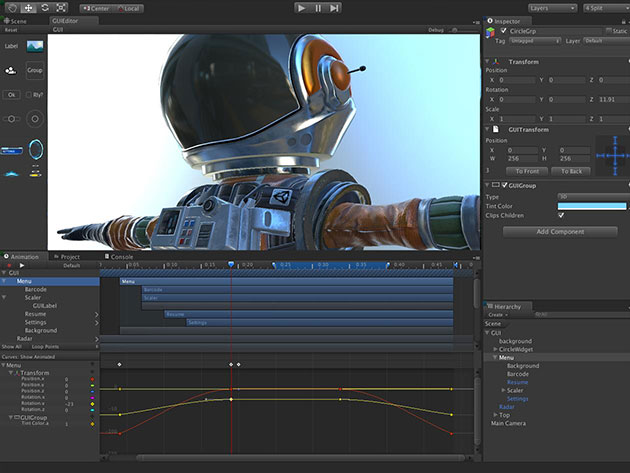Image resolution: width=630 pixels, height=473 pixels.
Task: Click the blue playhead marker on the timeline
Action: [231, 264]
